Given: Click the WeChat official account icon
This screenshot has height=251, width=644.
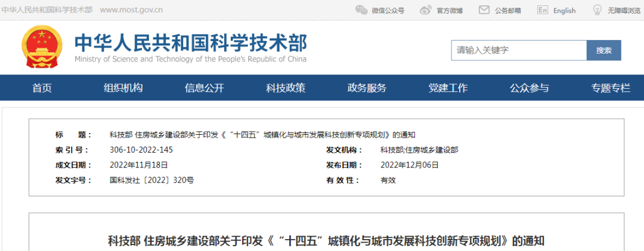Looking at the screenshot, I should click(x=361, y=10).
